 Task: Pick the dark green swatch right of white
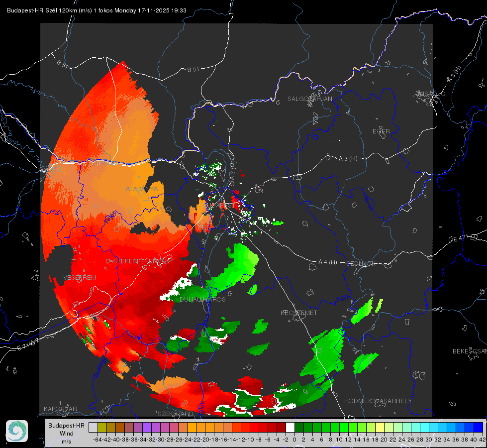(299, 428)
